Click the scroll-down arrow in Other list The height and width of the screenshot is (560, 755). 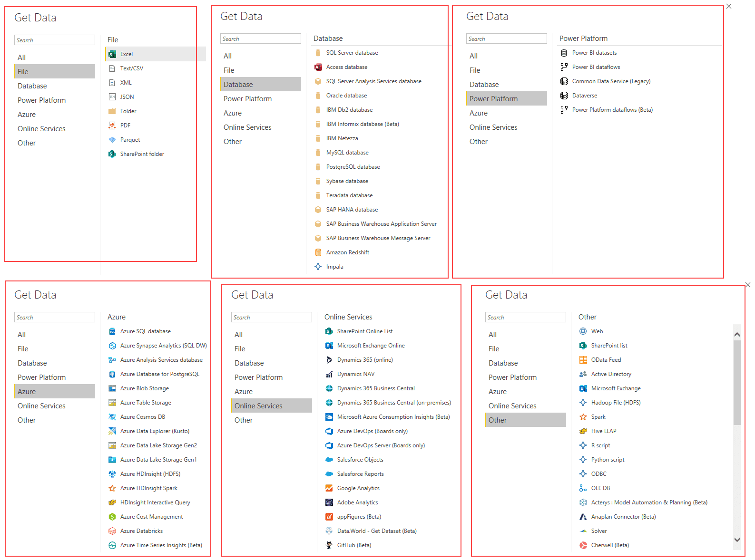(x=737, y=540)
